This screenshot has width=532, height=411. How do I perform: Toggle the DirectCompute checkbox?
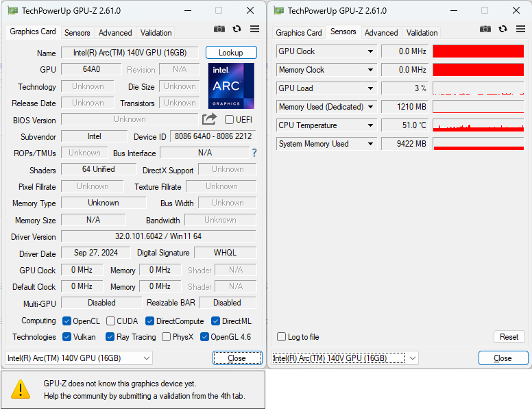point(149,321)
